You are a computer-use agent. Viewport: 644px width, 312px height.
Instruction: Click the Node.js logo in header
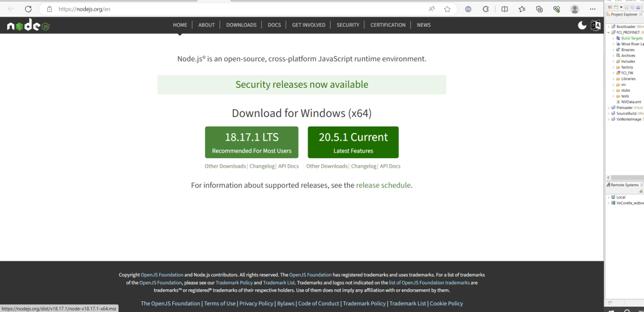(29, 26)
